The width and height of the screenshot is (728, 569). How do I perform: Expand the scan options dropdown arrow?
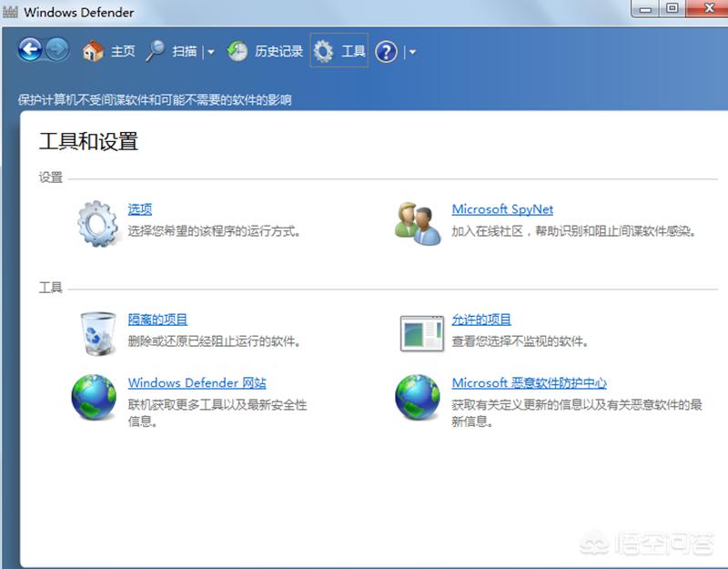tap(211, 52)
